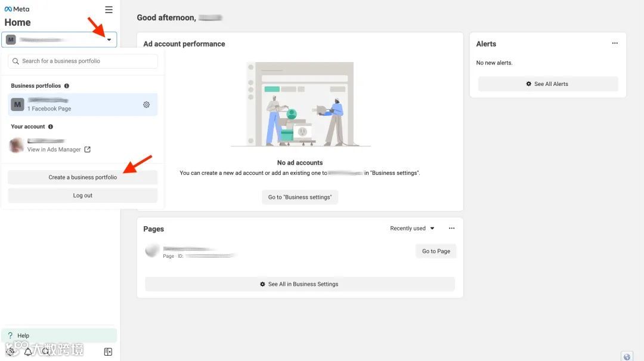Click the "Ad account performance" title
The width and height of the screenshot is (644, 361).
click(184, 44)
